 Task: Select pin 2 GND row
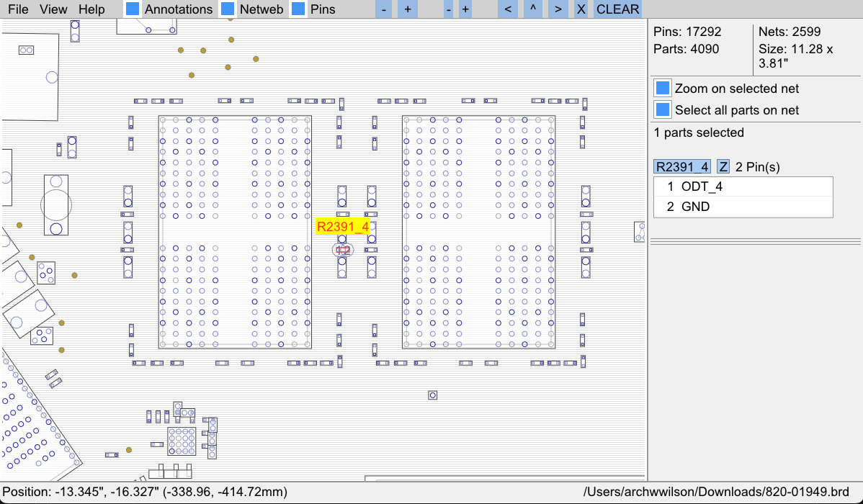click(x=743, y=207)
